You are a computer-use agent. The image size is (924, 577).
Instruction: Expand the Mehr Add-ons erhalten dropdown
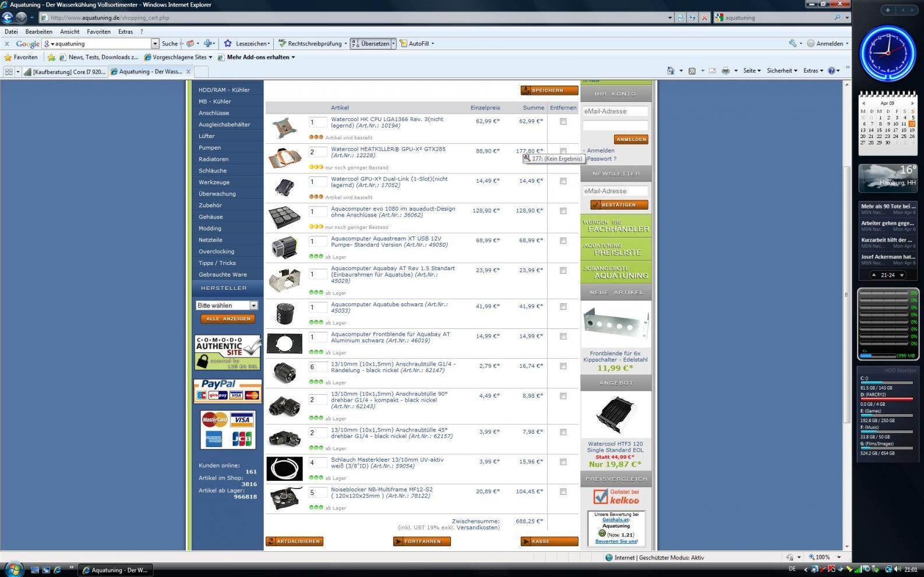pos(293,57)
